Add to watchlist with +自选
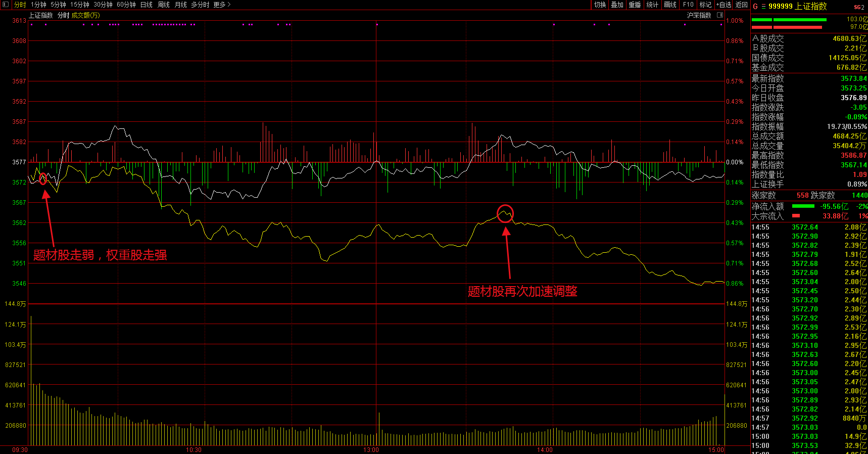Screen dimensions: 868x454 click(x=724, y=5)
